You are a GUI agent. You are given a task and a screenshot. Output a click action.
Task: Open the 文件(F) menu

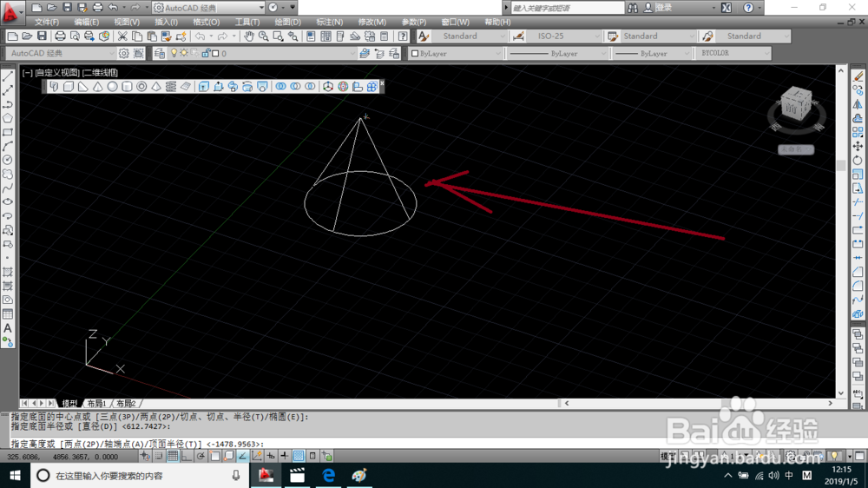tap(47, 23)
